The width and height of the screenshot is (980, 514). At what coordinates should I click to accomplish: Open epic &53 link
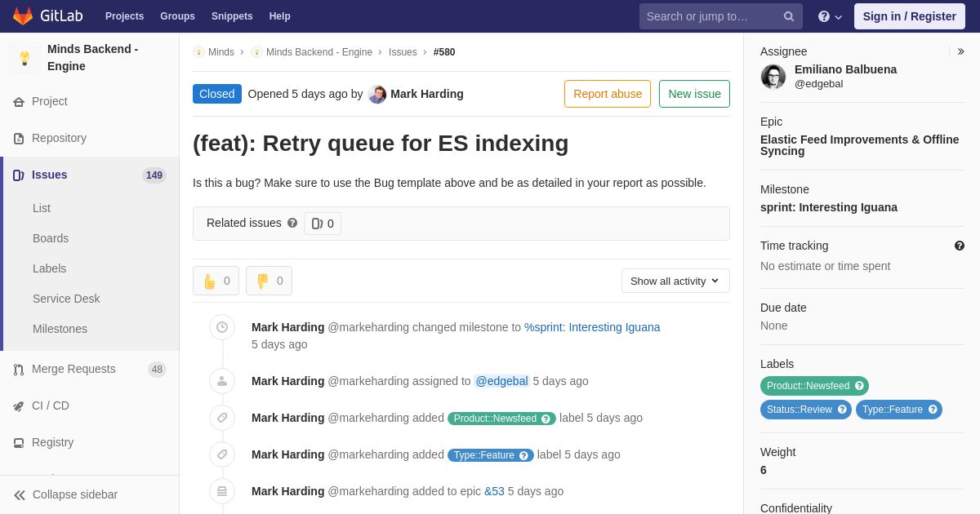(494, 491)
